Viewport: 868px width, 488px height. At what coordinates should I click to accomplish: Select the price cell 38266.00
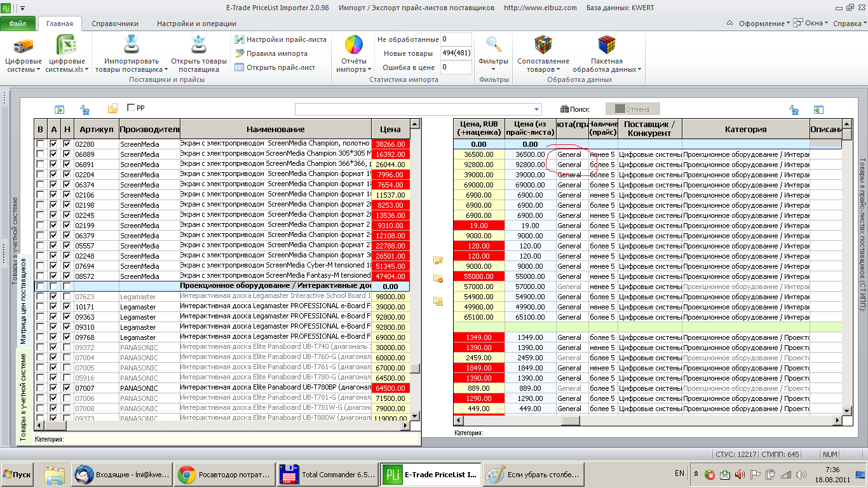click(x=391, y=144)
